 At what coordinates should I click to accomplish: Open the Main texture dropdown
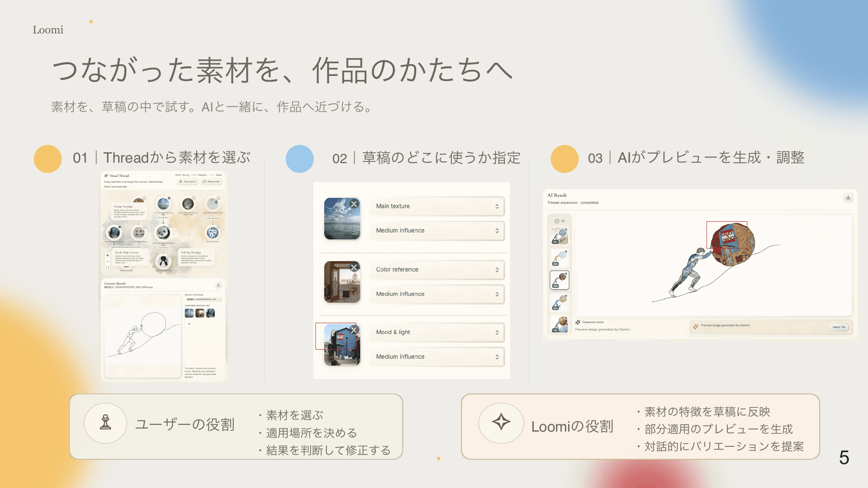(437, 206)
